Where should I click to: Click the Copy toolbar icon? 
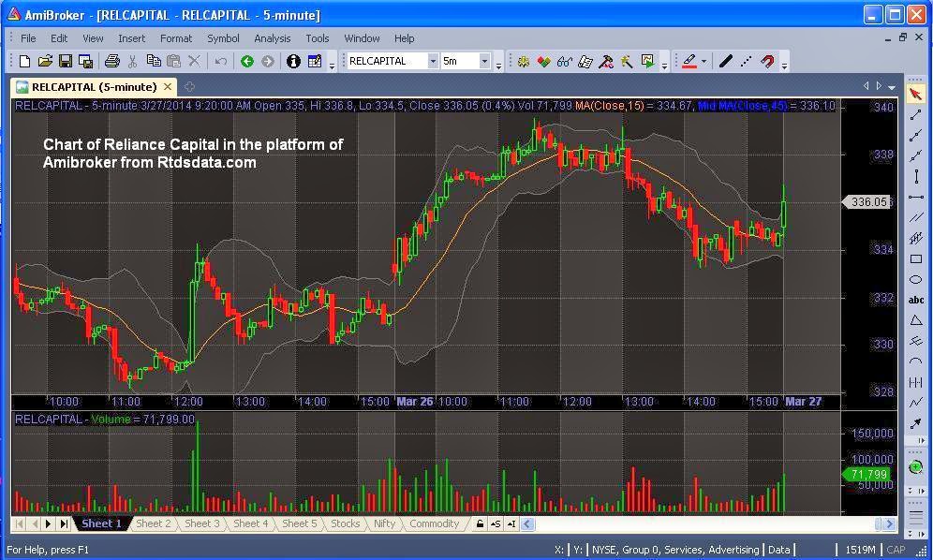tap(154, 61)
